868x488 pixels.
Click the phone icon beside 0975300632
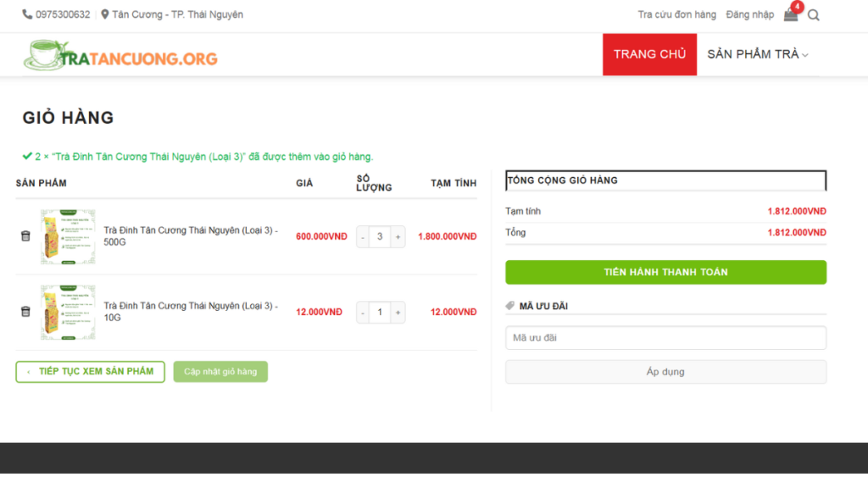tap(27, 14)
